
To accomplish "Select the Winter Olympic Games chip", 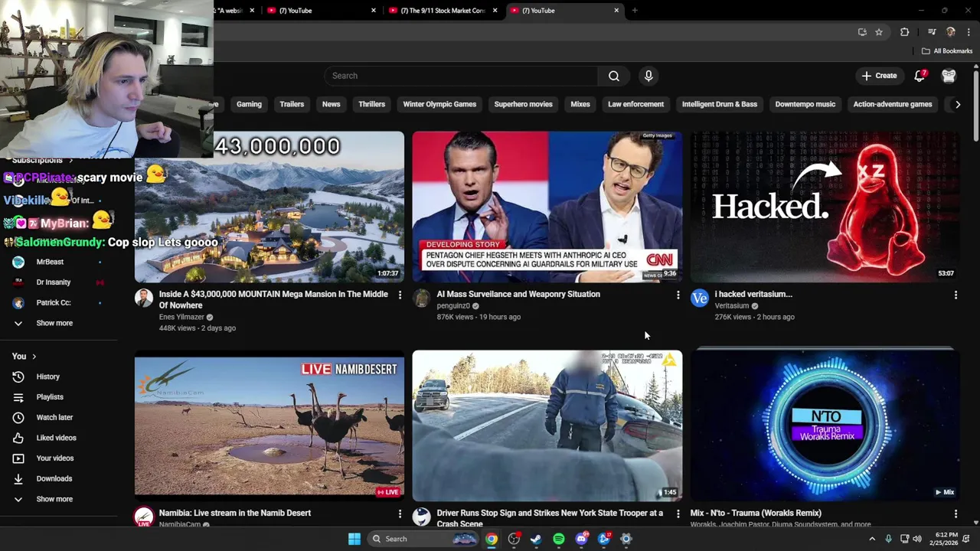I will [x=439, y=104].
